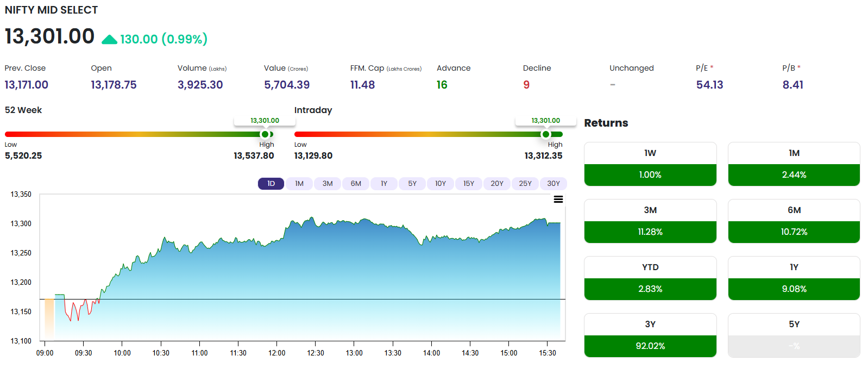The image size is (868, 368).
Task: Click the 1Y returns card showing 9.08%
Action: [x=794, y=278]
